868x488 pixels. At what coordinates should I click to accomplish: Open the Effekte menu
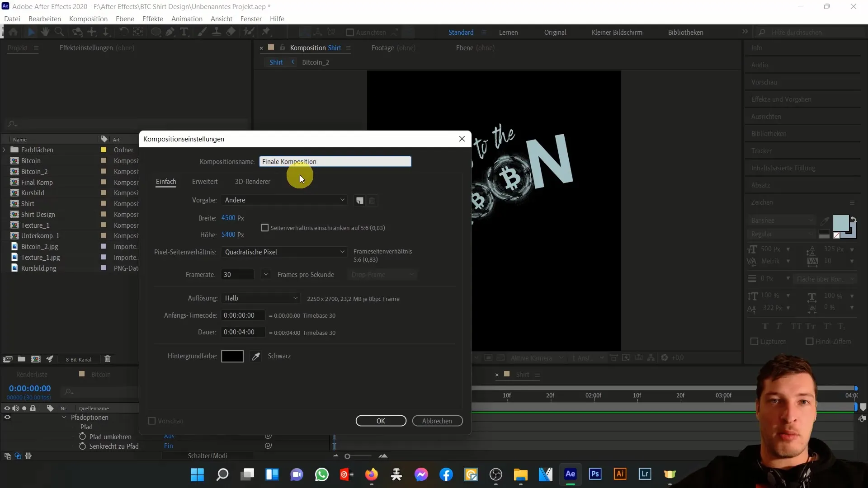pos(153,19)
